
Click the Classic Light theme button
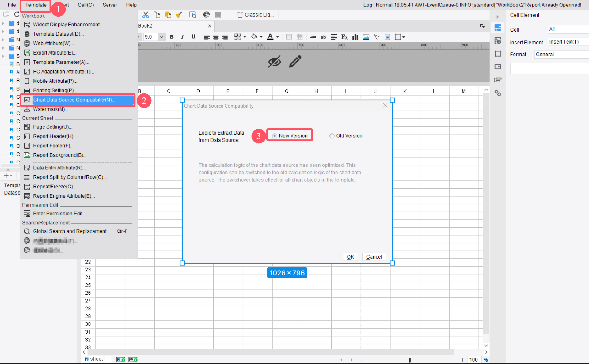point(256,15)
